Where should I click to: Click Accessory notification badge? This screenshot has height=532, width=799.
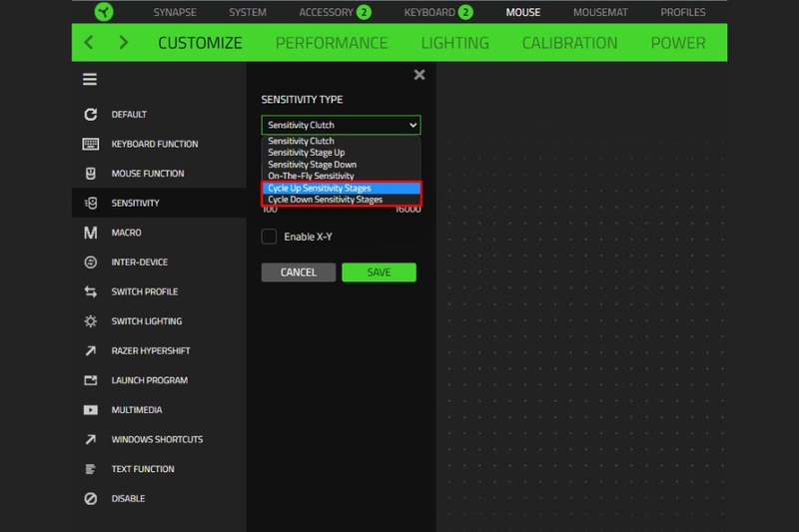point(364,12)
